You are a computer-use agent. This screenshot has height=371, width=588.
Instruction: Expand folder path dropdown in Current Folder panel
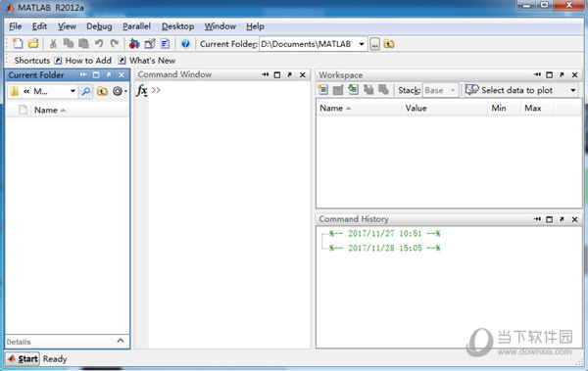(73, 91)
